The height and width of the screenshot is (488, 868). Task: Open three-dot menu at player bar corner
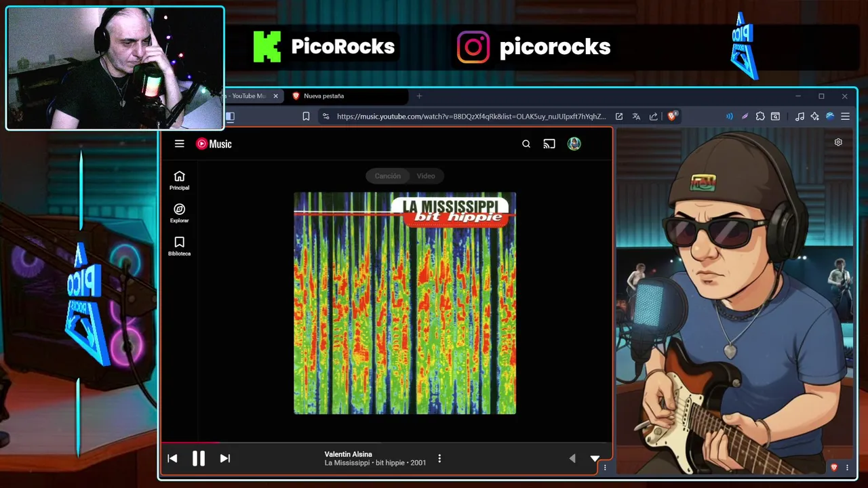(x=605, y=467)
